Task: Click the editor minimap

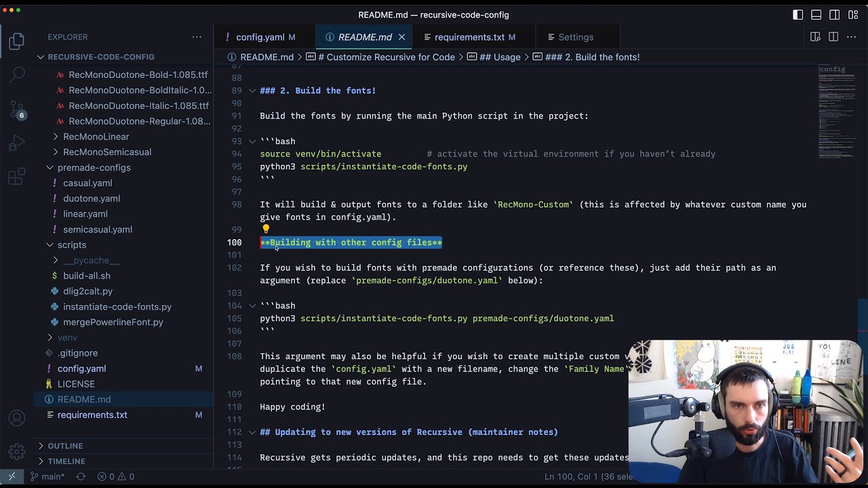Action: 837,112
